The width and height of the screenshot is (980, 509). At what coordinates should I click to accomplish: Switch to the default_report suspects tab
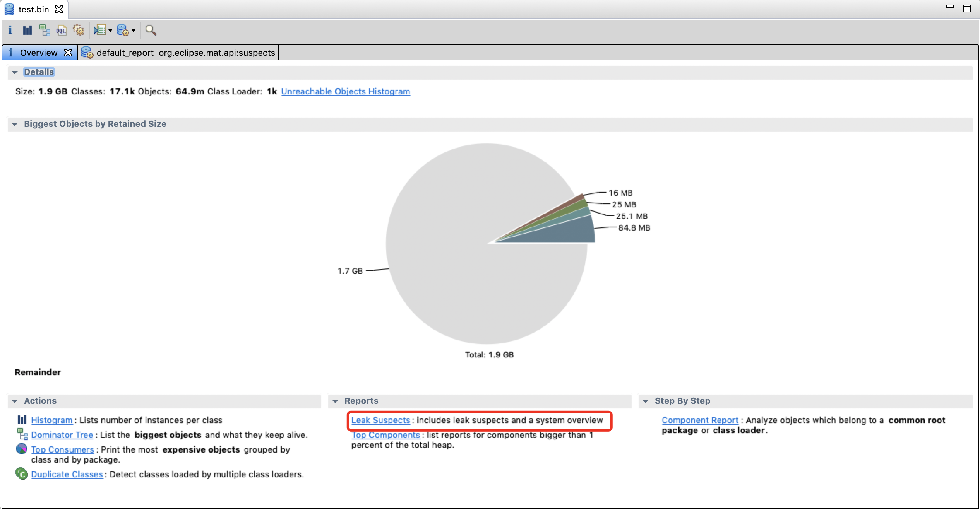click(185, 53)
